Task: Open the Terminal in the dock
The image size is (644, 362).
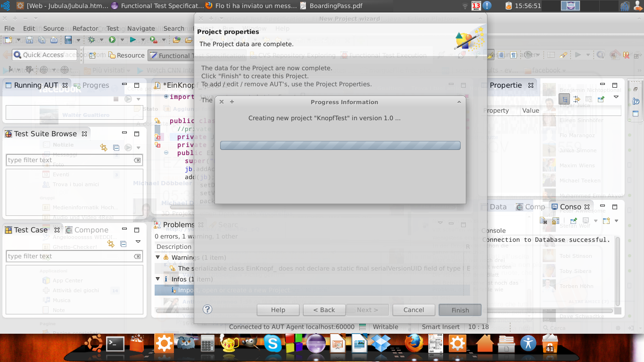Action: (115, 344)
